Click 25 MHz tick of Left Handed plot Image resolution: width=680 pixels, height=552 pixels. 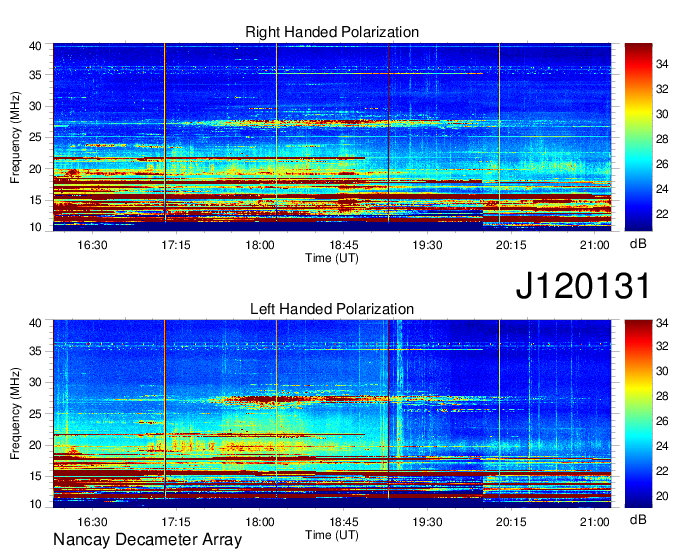click(x=35, y=414)
